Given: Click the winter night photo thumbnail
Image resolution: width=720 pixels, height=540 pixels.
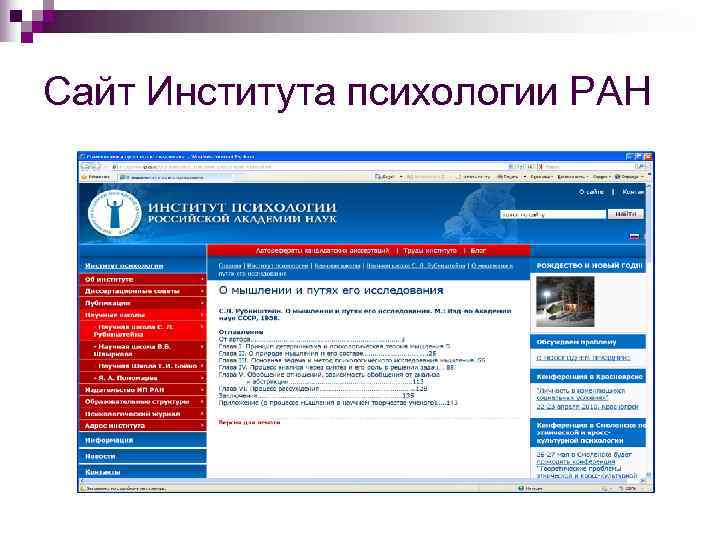Looking at the screenshot, I should point(565,302).
